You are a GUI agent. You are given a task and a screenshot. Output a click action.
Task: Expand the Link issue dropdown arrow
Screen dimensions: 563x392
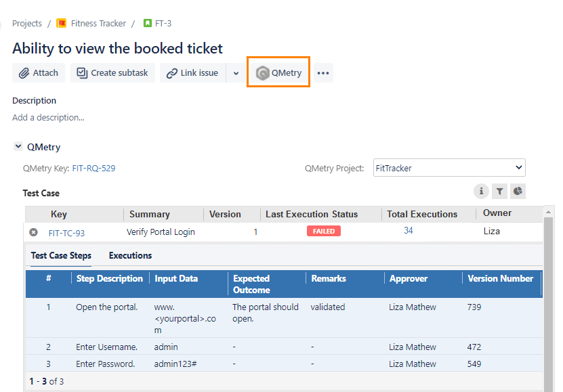236,73
